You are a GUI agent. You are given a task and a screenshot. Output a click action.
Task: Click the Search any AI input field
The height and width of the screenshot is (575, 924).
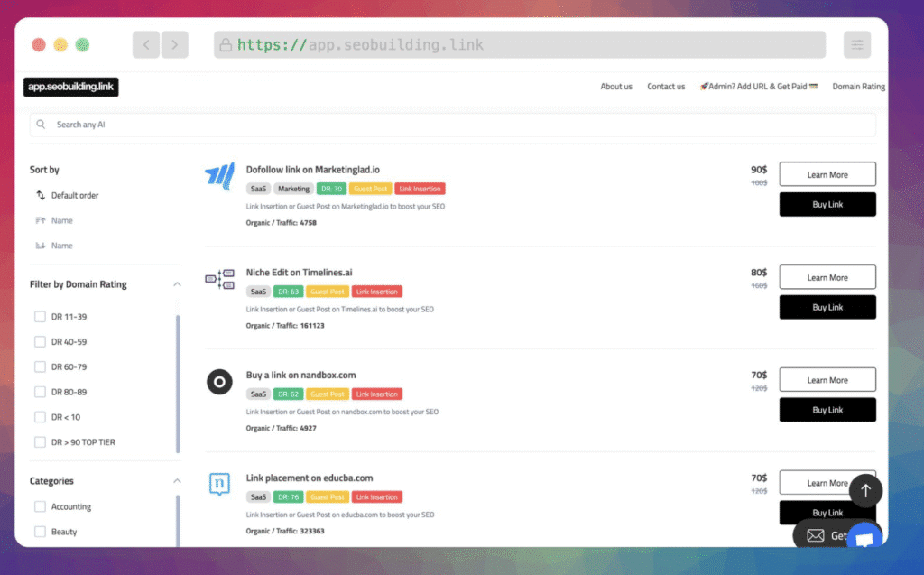click(453, 125)
